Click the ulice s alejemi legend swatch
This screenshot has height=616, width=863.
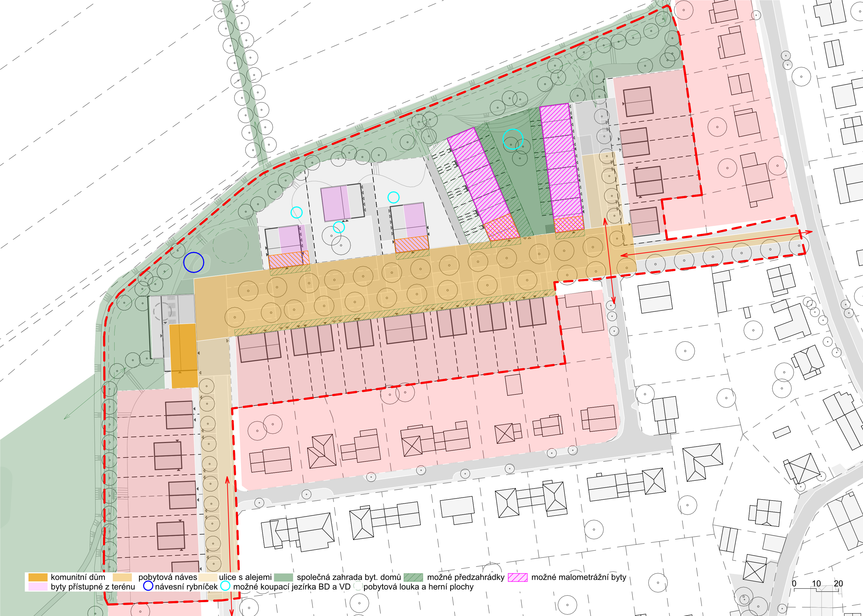208,577
